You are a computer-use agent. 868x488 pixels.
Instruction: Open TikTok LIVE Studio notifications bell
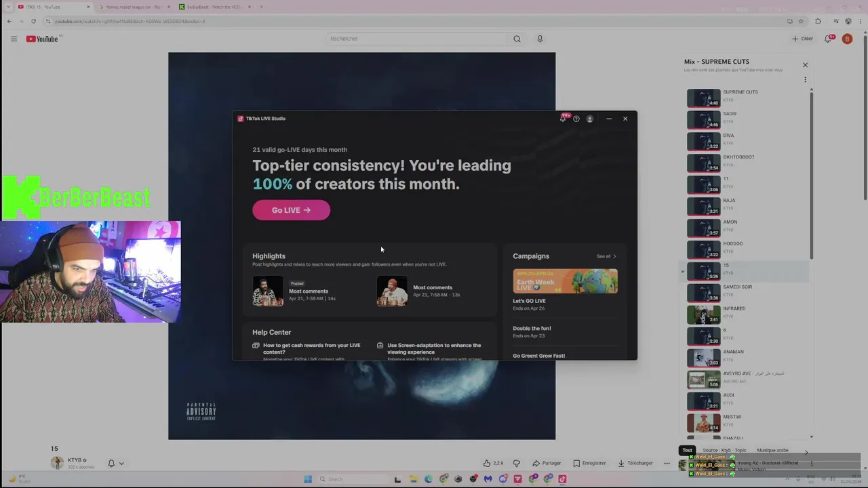[563, 119]
